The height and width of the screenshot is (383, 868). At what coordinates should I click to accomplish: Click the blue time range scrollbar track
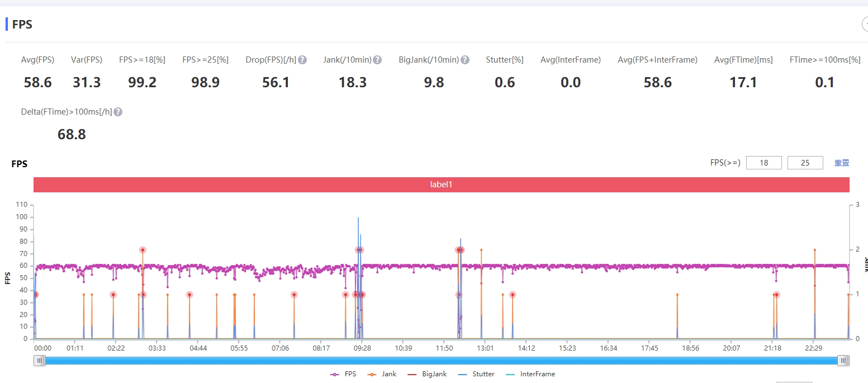441,361
